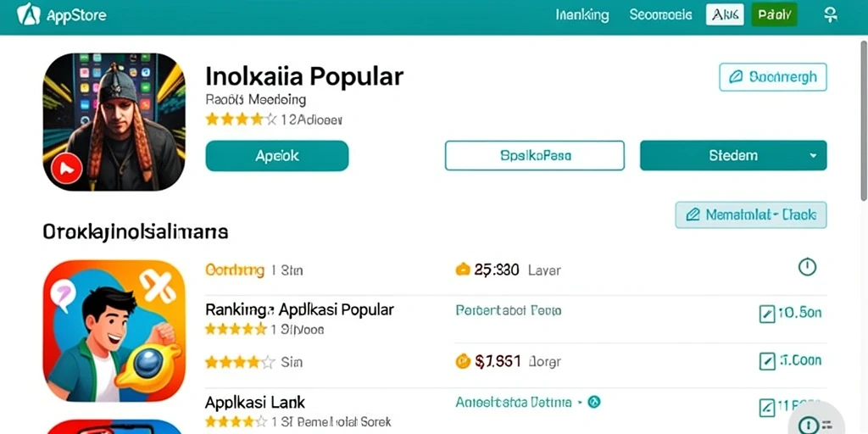
Task: Click the outlined SpalkoPasa button
Action: click(x=535, y=156)
